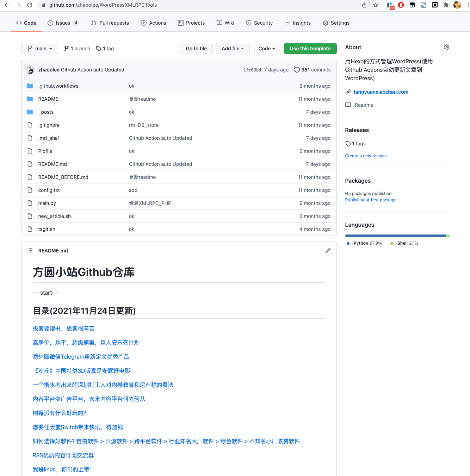Image resolution: width=470 pixels, height=476 pixels.
Task: Expand the Add file dropdown
Action: click(x=233, y=49)
